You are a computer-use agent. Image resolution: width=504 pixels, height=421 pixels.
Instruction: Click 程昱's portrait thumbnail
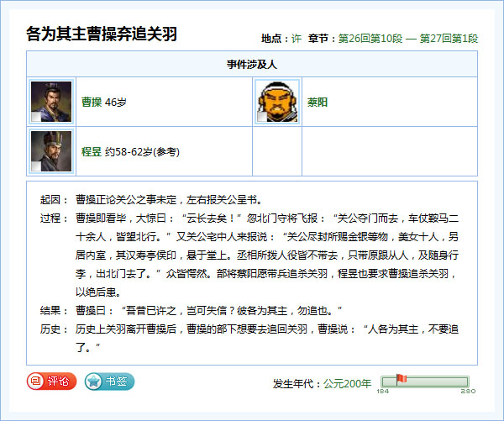50,151
